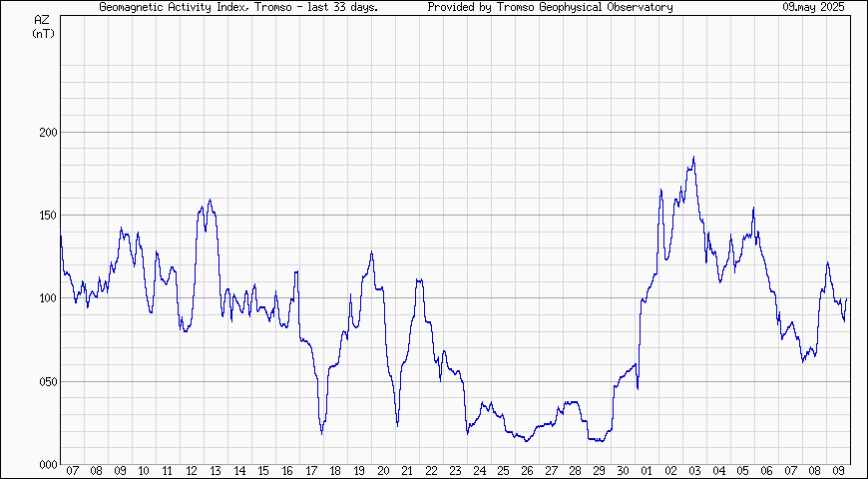Click the curve's lowest dip above day 26
868x479 pixels.
point(526,441)
